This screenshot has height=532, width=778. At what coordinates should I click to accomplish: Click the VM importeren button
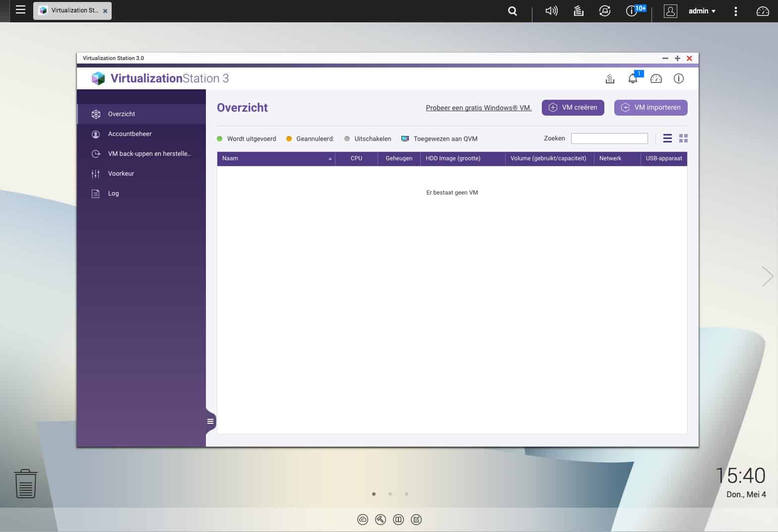[650, 108]
